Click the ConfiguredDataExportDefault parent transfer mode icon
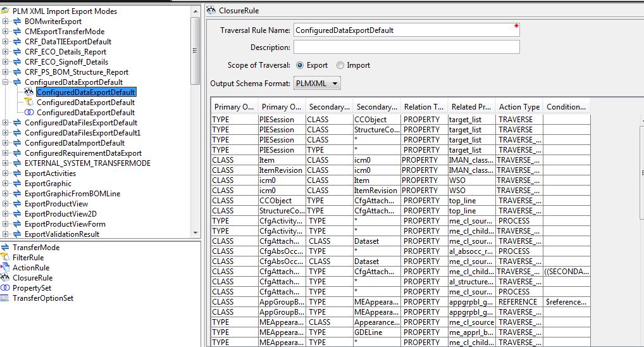The image size is (644, 347). pyautogui.click(x=17, y=82)
